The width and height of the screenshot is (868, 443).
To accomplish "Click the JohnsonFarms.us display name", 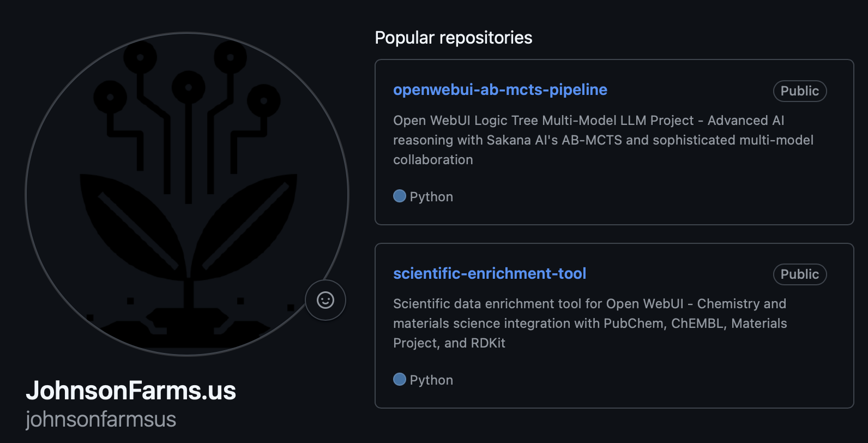I will pos(131,391).
